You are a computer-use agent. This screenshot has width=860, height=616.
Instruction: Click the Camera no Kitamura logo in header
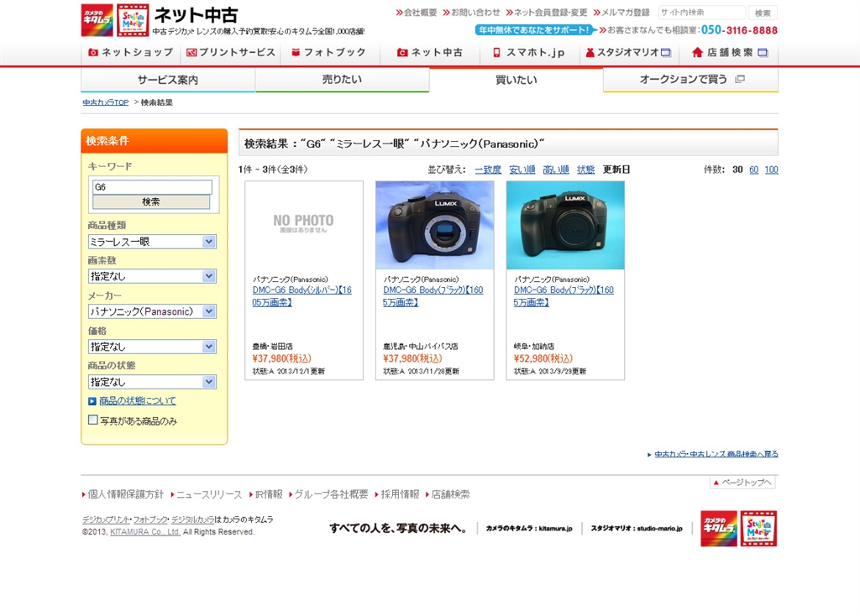(97, 20)
